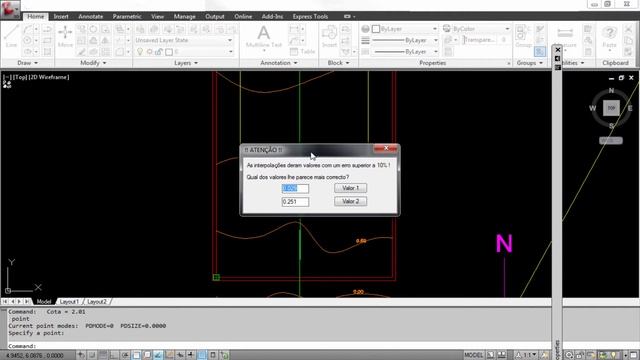Toggle Quick Properties in status bar
Screen dimensions: 640x360
213,355
